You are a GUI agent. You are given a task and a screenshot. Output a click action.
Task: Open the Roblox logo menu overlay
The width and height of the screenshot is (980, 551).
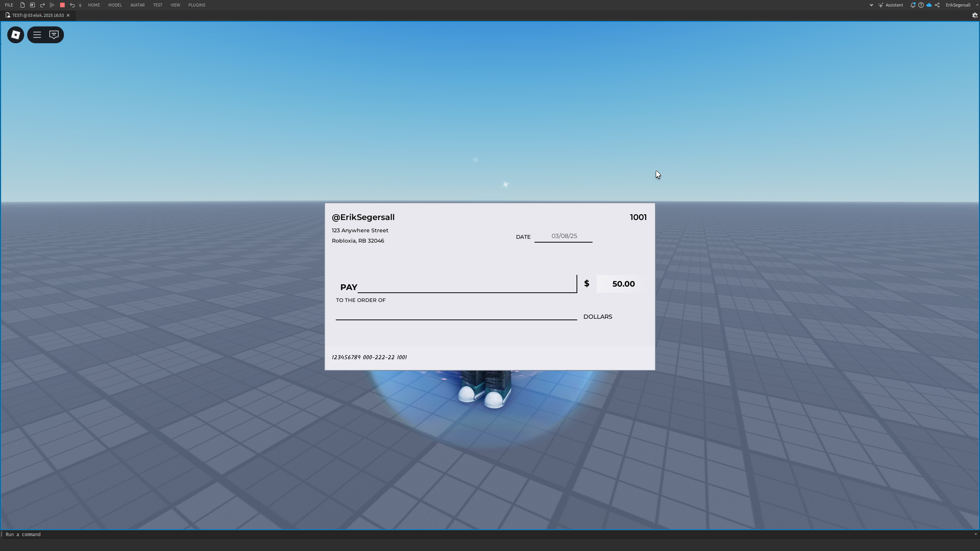click(15, 35)
